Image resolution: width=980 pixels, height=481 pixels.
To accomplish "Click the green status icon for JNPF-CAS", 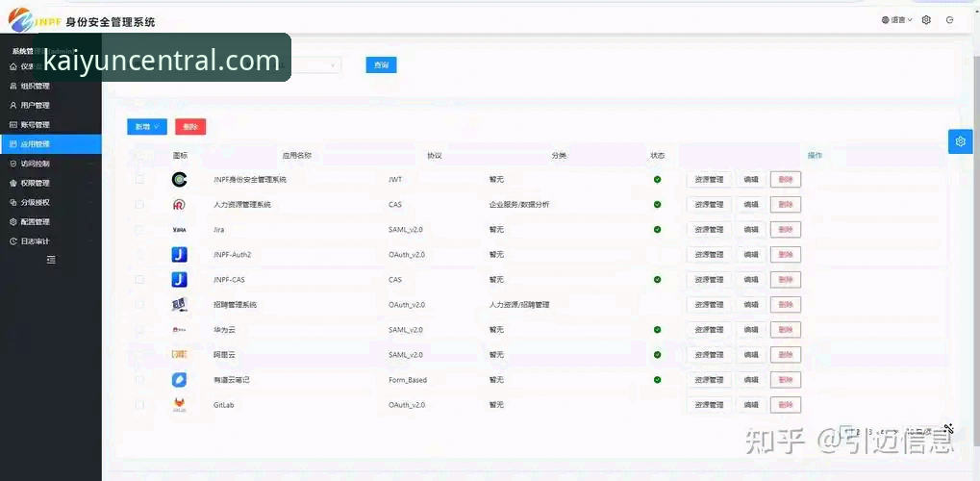I will 658,280.
